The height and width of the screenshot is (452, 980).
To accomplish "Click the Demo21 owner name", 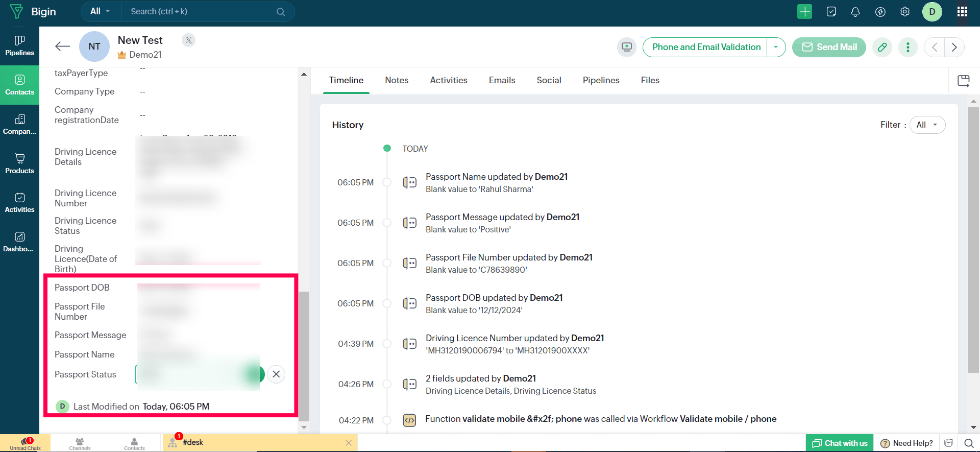I will [145, 55].
